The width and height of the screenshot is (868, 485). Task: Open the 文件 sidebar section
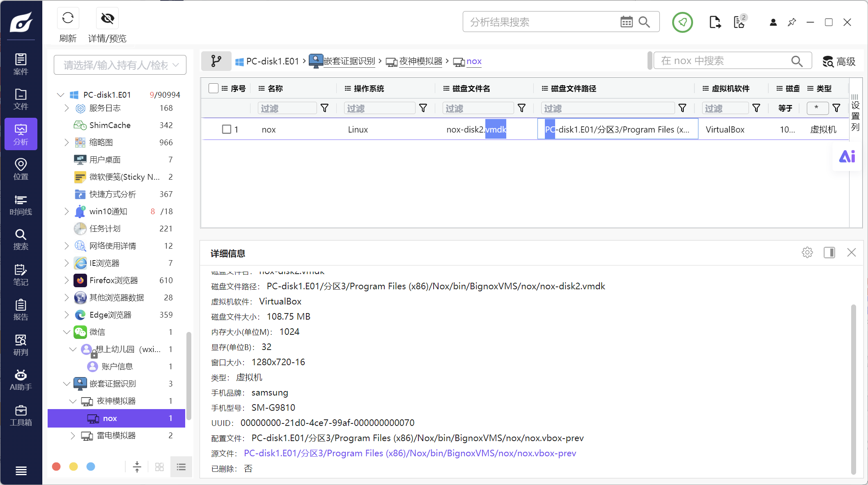tap(21, 99)
